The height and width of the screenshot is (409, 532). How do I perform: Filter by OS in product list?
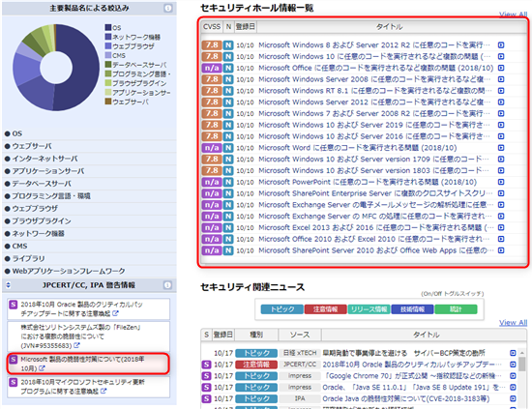[17, 133]
